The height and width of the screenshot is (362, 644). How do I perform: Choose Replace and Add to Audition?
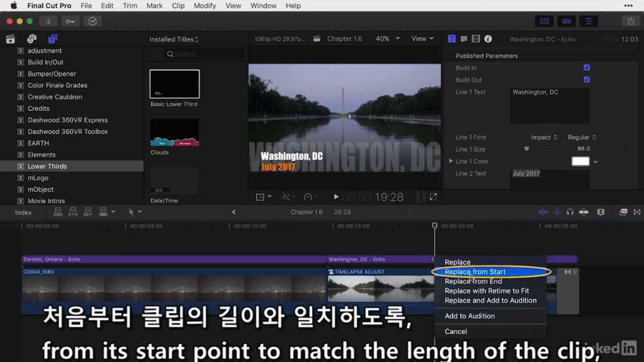[x=490, y=300]
